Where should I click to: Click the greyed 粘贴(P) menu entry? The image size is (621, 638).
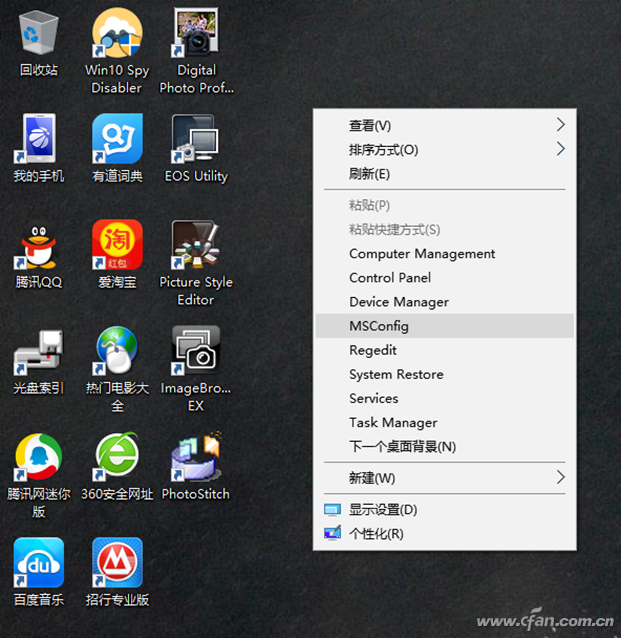tap(445, 205)
